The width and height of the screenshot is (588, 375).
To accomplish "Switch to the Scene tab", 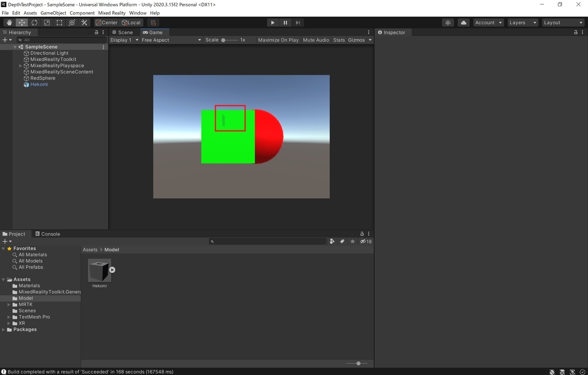I will [122, 32].
